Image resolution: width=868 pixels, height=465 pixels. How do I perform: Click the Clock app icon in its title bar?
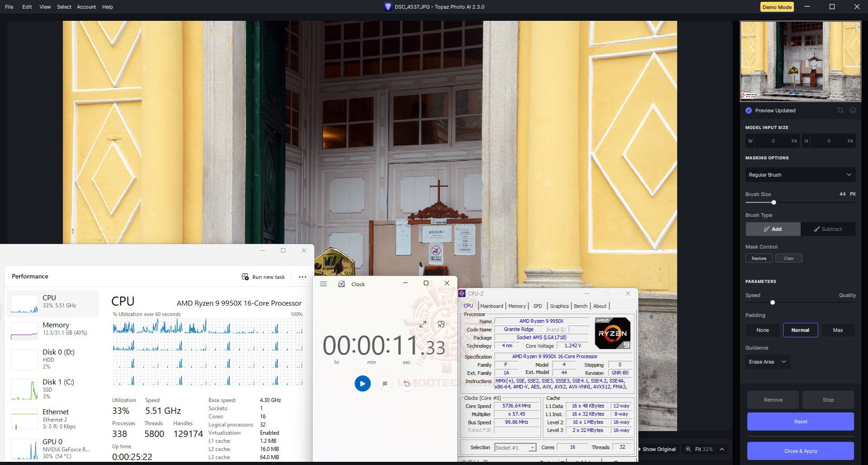pyautogui.click(x=342, y=284)
